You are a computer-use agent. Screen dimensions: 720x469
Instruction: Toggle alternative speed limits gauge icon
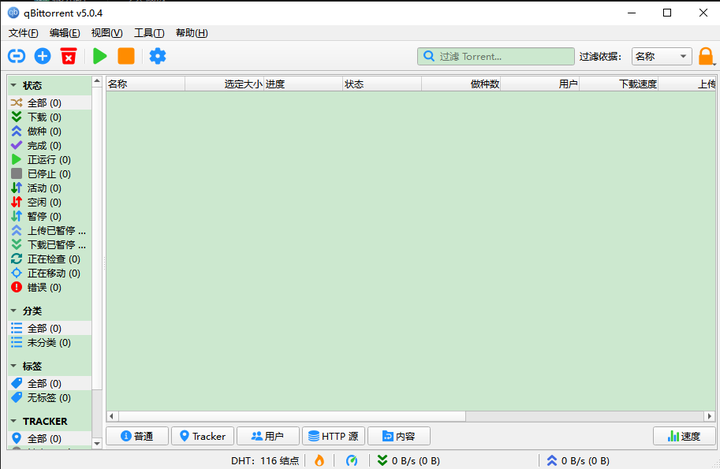click(352, 460)
